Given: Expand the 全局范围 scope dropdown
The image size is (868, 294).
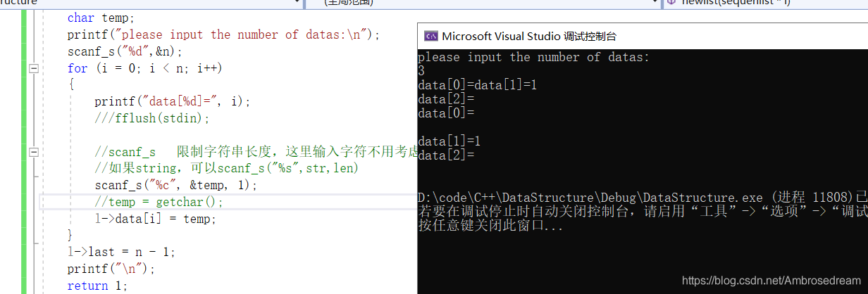Looking at the screenshot, I should pos(653,3).
